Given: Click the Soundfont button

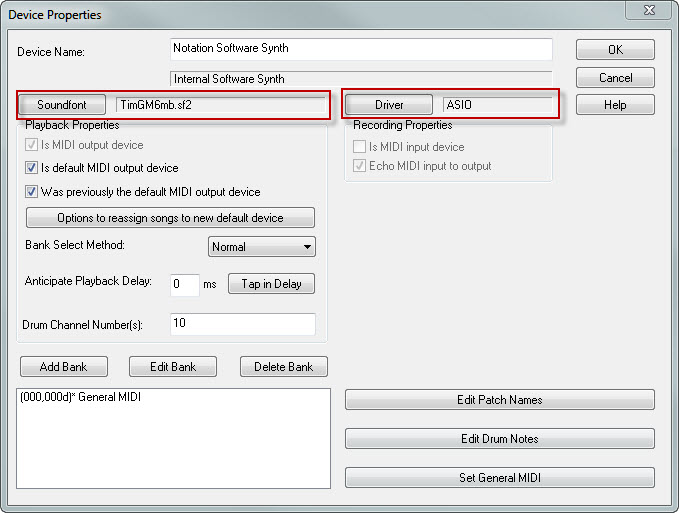Looking at the screenshot, I should (x=62, y=105).
